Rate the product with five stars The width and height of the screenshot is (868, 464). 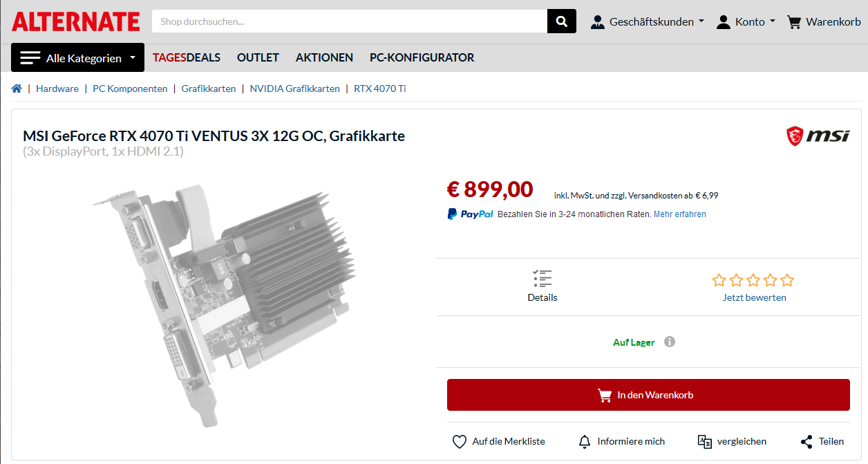point(786,280)
